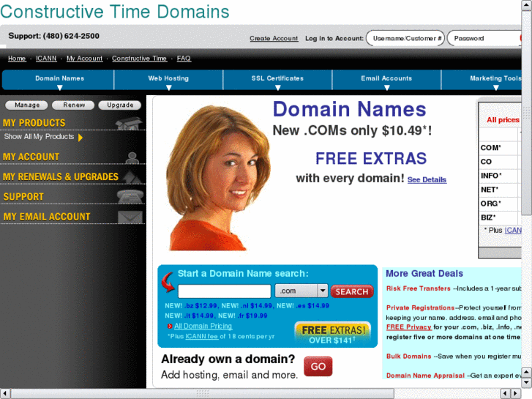Click the red GO button
532x399 pixels.
click(318, 366)
